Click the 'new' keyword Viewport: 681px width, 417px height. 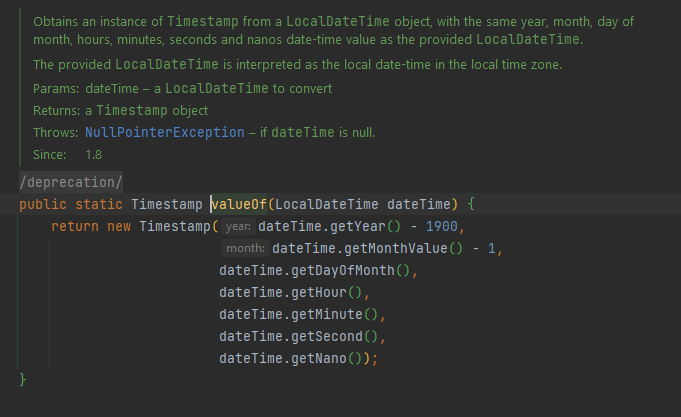(x=119, y=226)
